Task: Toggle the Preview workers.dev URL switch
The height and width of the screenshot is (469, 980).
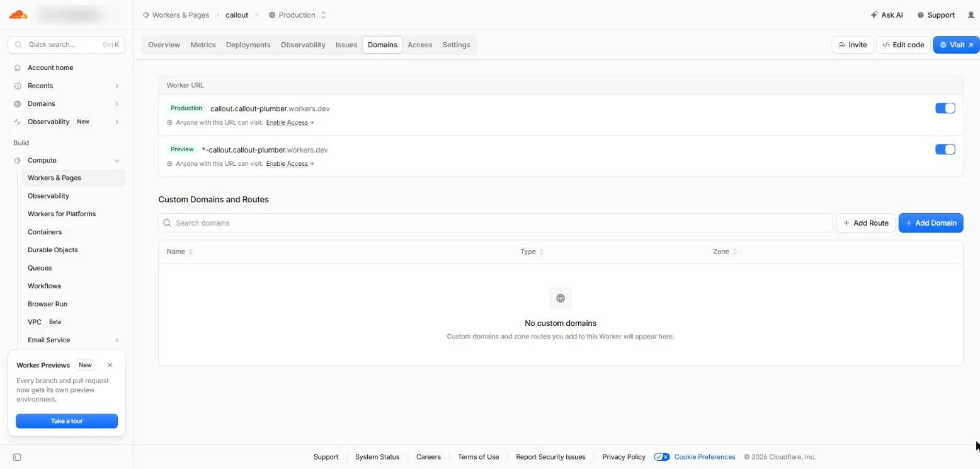Action: 945,149
